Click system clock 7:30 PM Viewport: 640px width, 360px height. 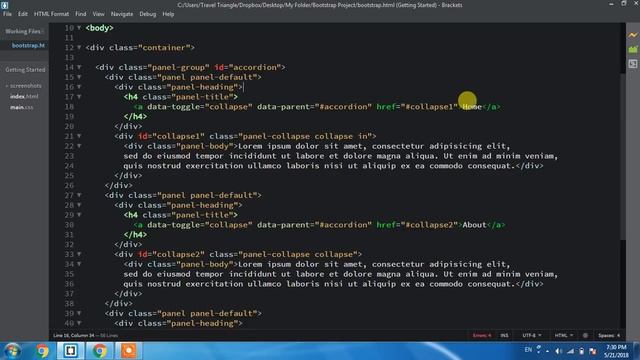[x=616, y=347]
